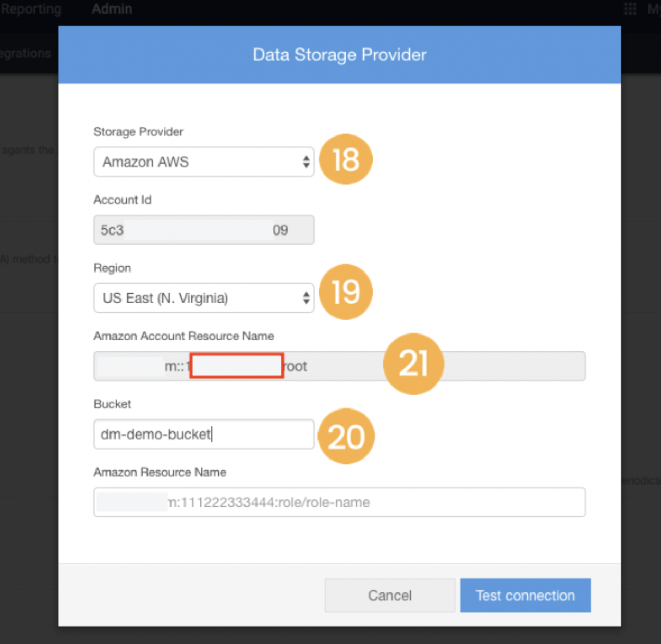The height and width of the screenshot is (644, 661).
Task: Click the Data Storage Provider title bar
Action: (x=339, y=55)
